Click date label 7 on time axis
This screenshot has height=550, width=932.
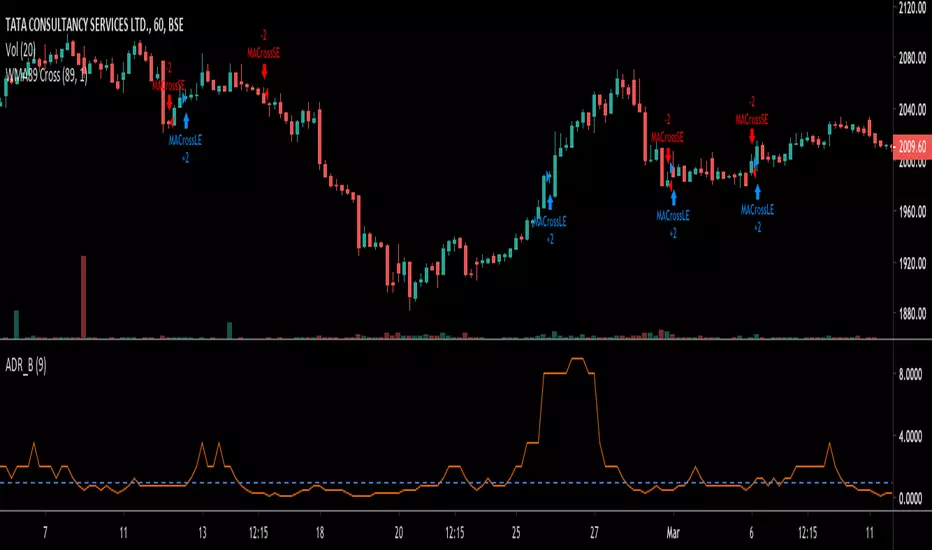[x=45, y=533]
